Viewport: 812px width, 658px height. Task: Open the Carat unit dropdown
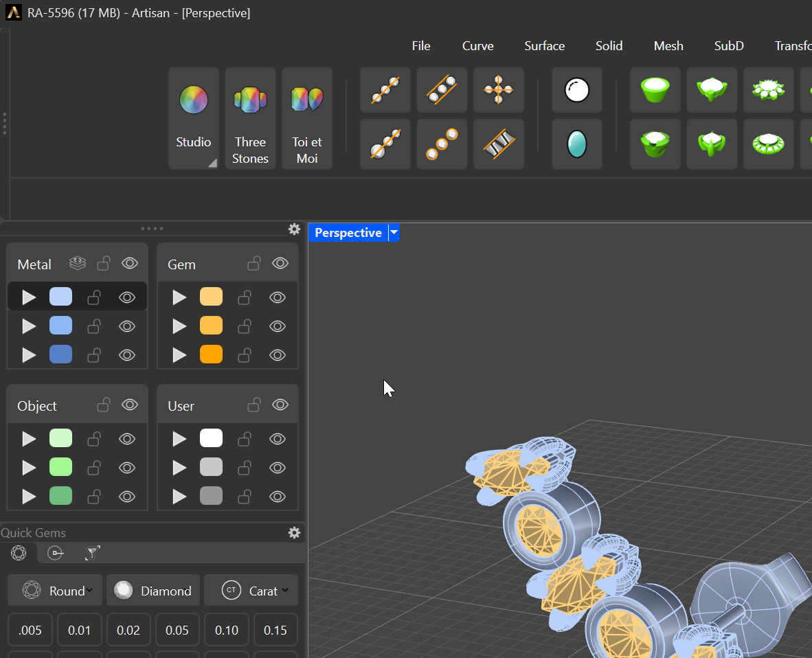click(251, 590)
